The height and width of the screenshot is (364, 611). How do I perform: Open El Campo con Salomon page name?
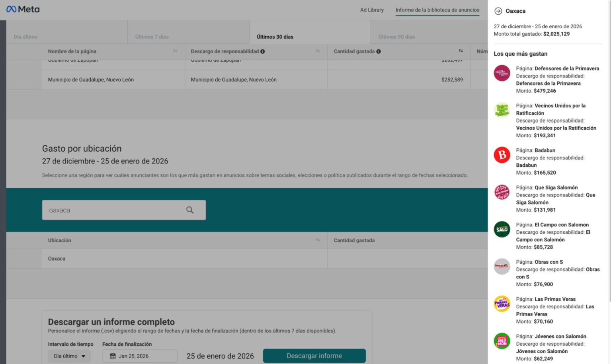coord(562,225)
